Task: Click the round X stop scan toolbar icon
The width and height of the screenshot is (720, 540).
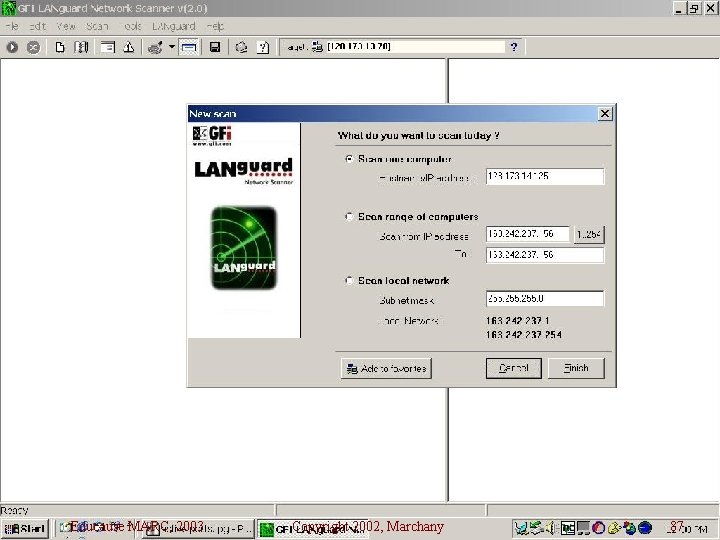Action: coord(33,47)
